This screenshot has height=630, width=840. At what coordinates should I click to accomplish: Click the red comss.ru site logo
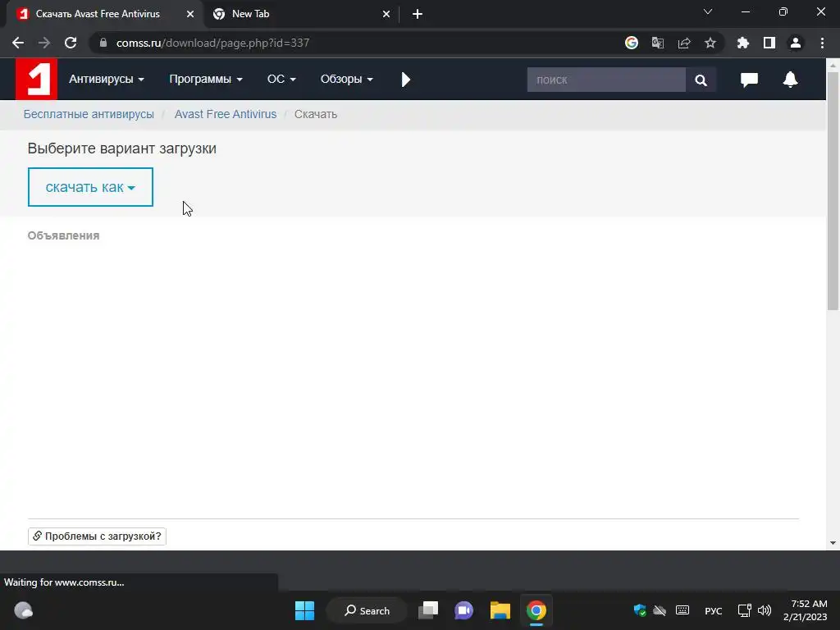click(36, 80)
